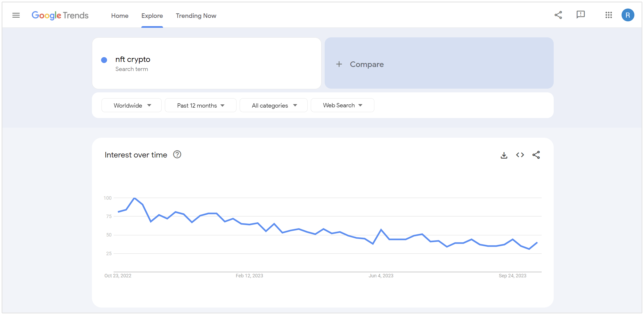Viewport: 644px width, 315px height.
Task: Click the share icon in the top toolbar
Action: (558, 15)
